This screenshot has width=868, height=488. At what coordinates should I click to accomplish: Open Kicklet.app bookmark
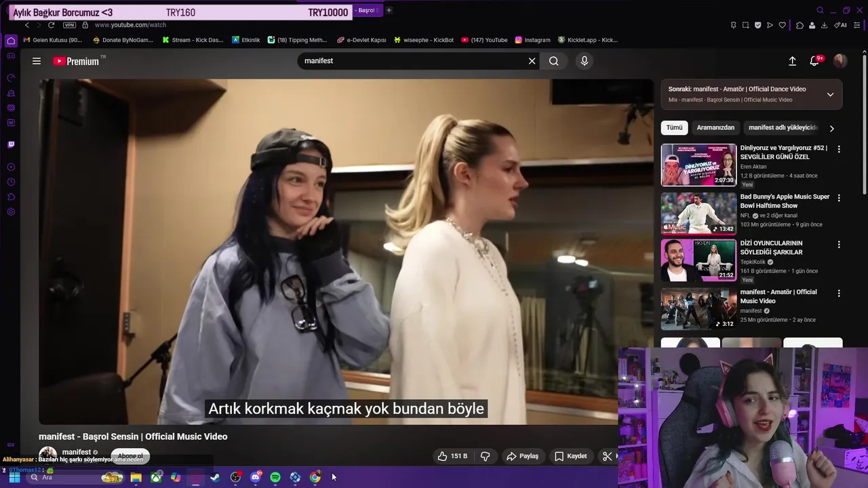click(587, 40)
